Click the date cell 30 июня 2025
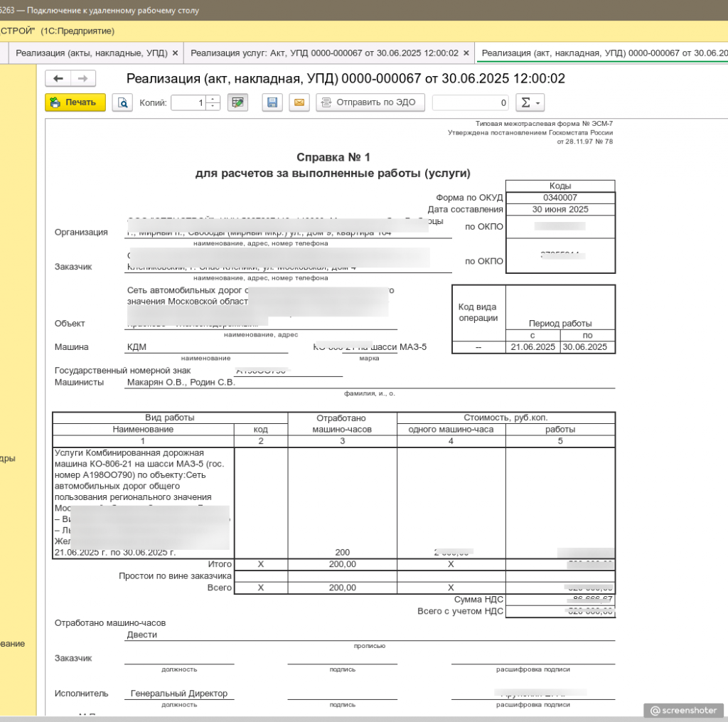728x722 pixels. (560, 210)
